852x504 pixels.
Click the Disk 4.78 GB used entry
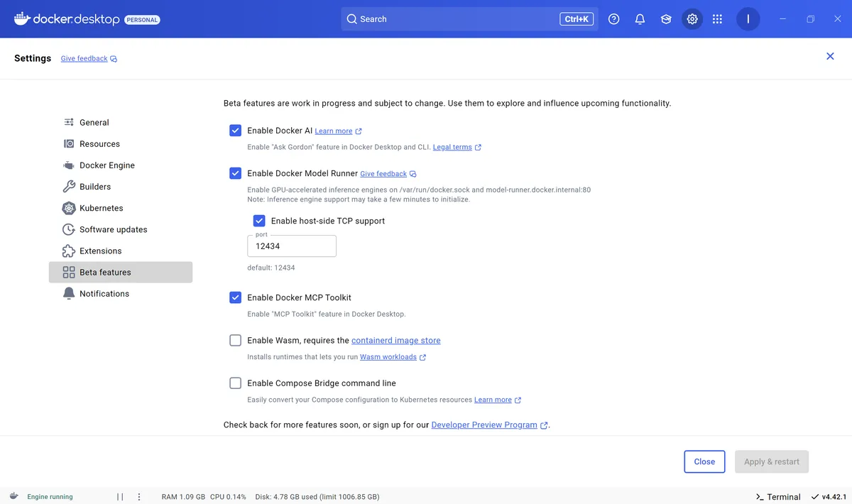pyautogui.click(x=317, y=497)
